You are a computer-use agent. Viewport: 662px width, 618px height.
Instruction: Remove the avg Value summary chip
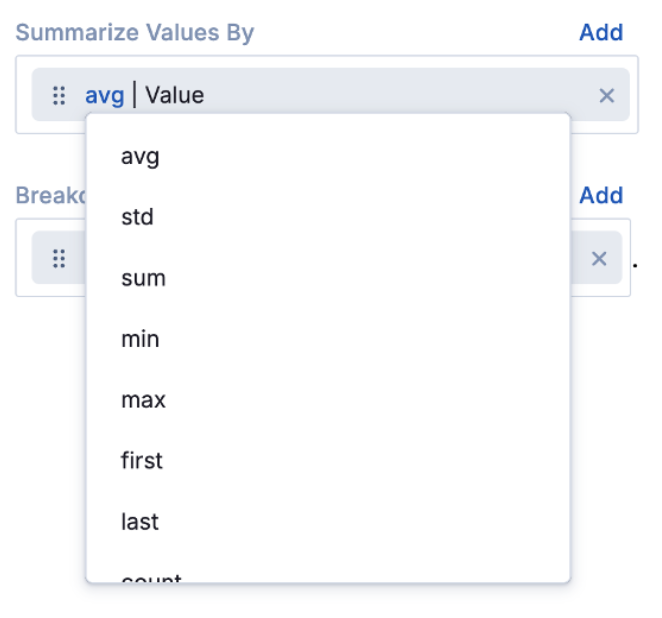pos(606,95)
